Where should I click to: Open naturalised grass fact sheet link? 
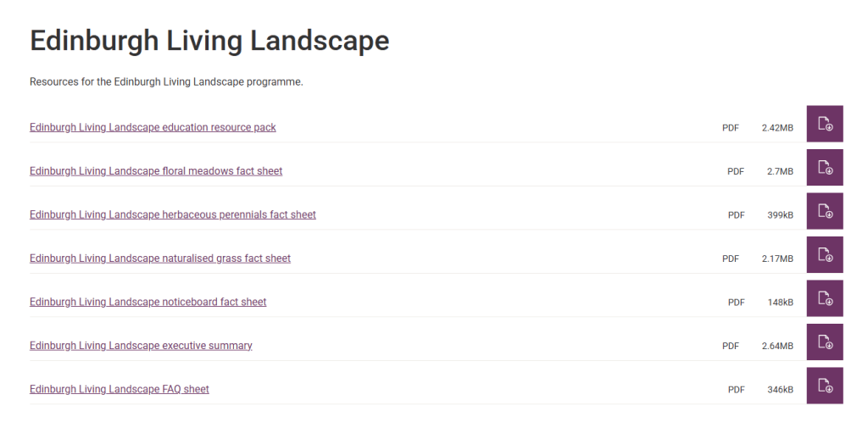(160, 258)
